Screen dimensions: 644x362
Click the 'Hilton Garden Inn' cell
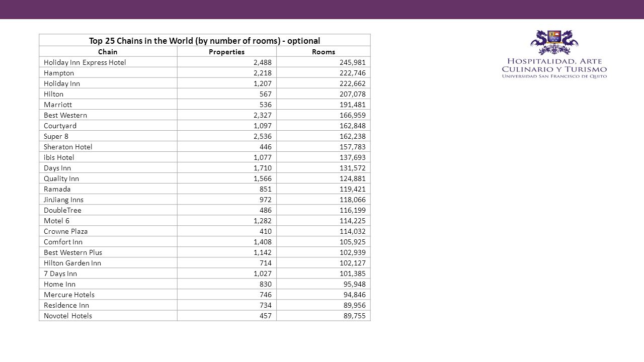(x=108, y=263)
